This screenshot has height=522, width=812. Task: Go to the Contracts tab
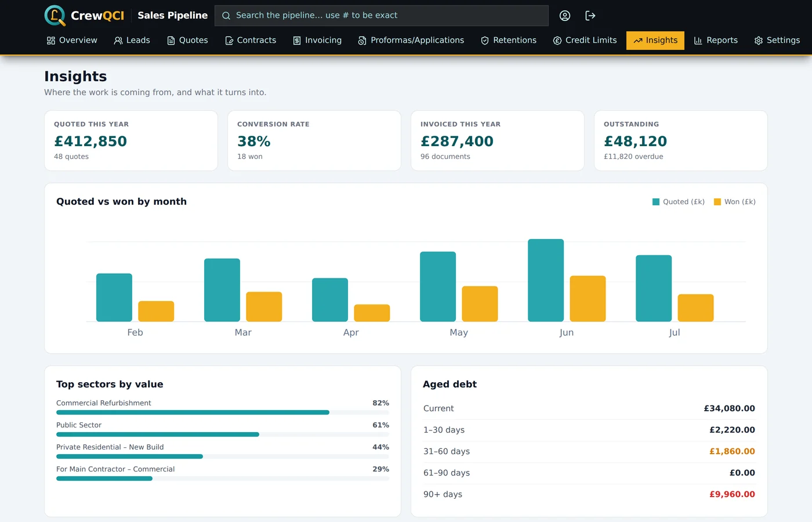[x=251, y=41]
